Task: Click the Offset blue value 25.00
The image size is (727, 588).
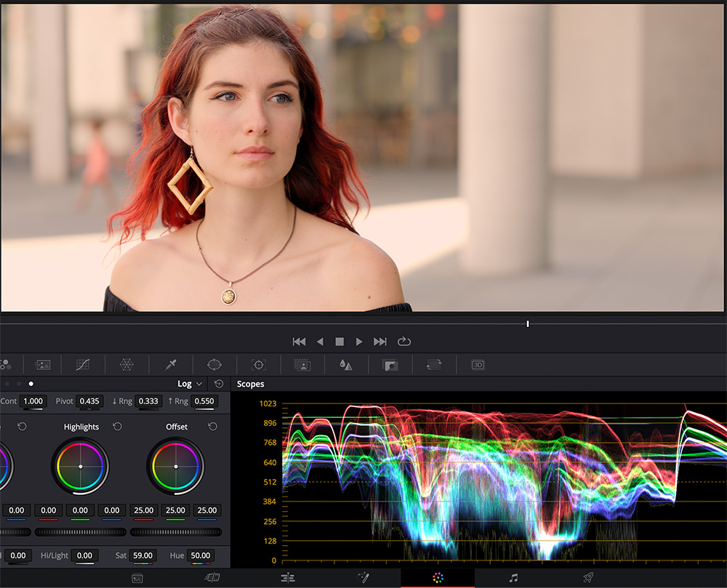Action: [x=207, y=511]
